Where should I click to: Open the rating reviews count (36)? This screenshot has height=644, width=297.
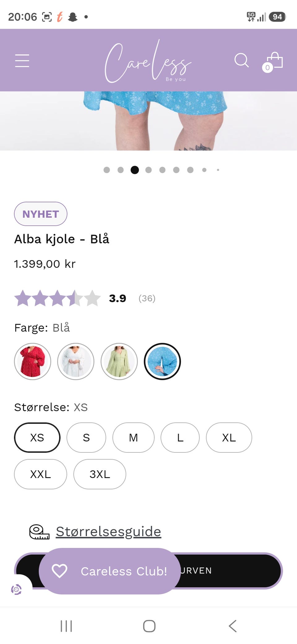pyautogui.click(x=147, y=298)
